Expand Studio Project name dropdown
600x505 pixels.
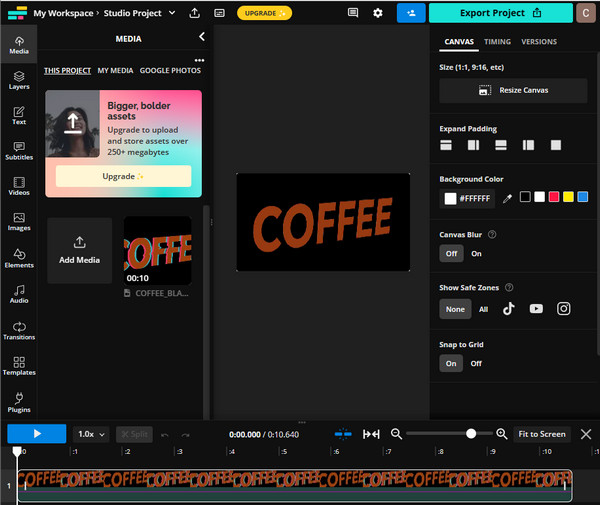point(172,13)
